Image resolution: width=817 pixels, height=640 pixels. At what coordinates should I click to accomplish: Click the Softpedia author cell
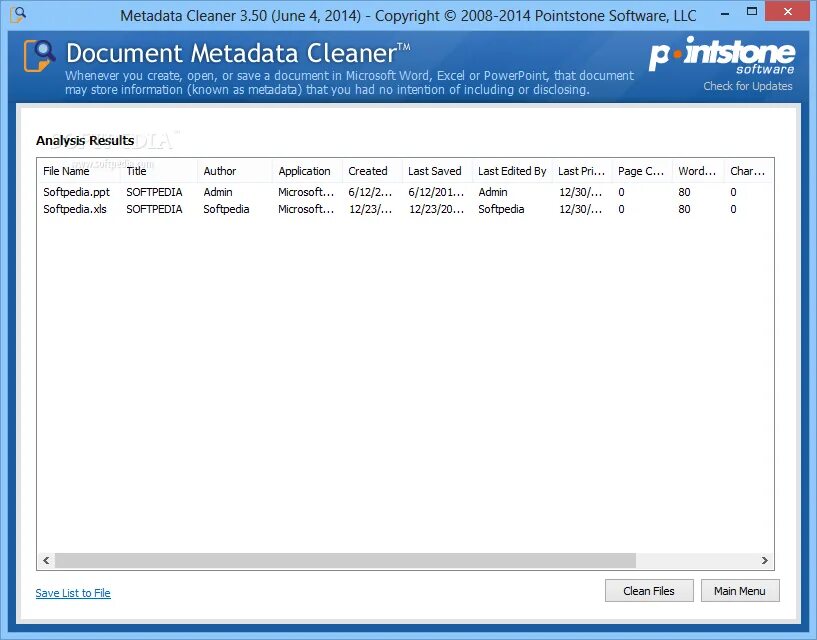pos(226,209)
